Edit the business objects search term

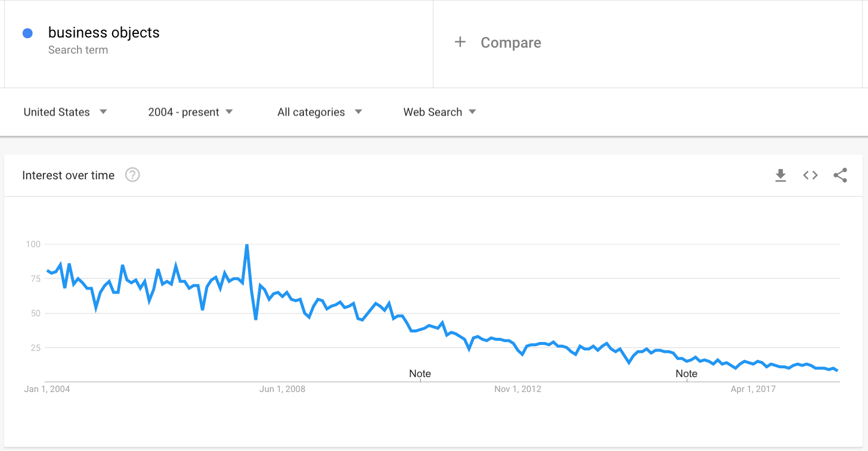tap(104, 33)
